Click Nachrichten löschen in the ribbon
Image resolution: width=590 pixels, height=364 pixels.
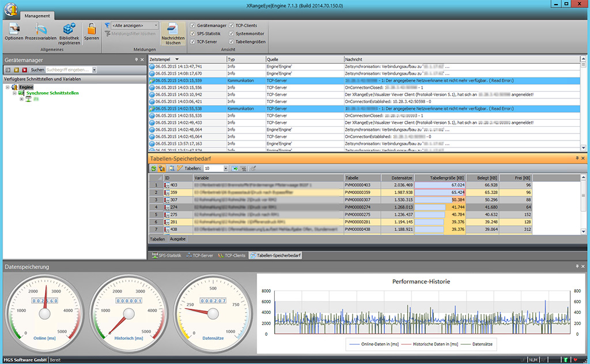point(173,33)
